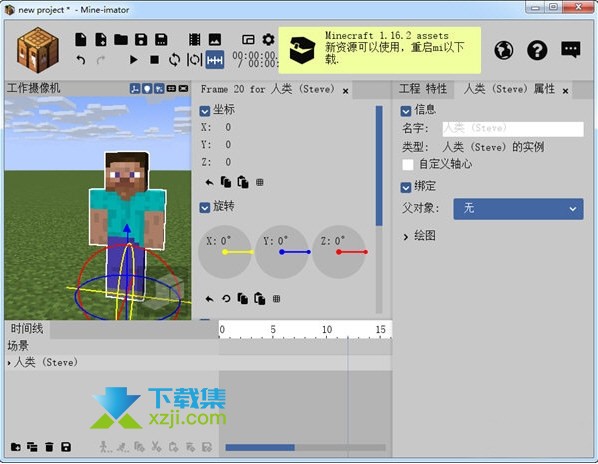Click the Y coordinate value 0
The image size is (598, 464).
228,144
